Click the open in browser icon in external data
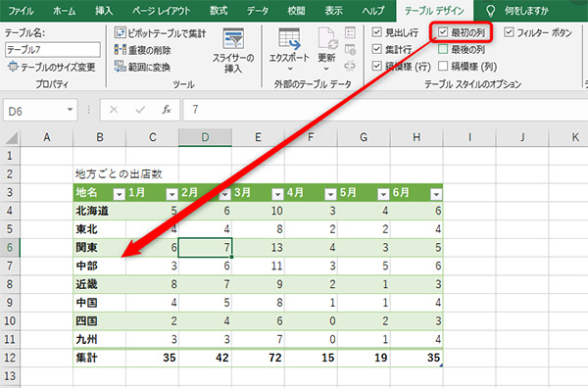 click(350, 50)
